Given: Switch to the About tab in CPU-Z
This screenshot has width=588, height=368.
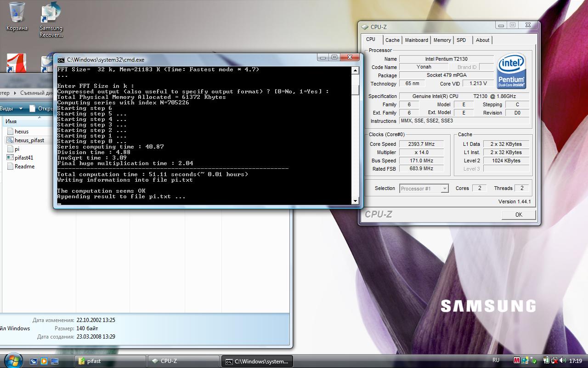Looking at the screenshot, I should pos(482,40).
